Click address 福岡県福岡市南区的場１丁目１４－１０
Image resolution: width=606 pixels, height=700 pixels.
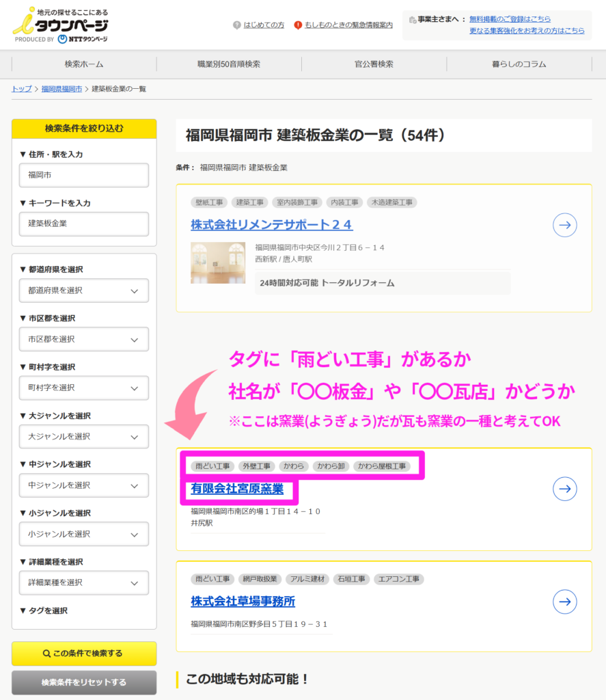click(256, 511)
